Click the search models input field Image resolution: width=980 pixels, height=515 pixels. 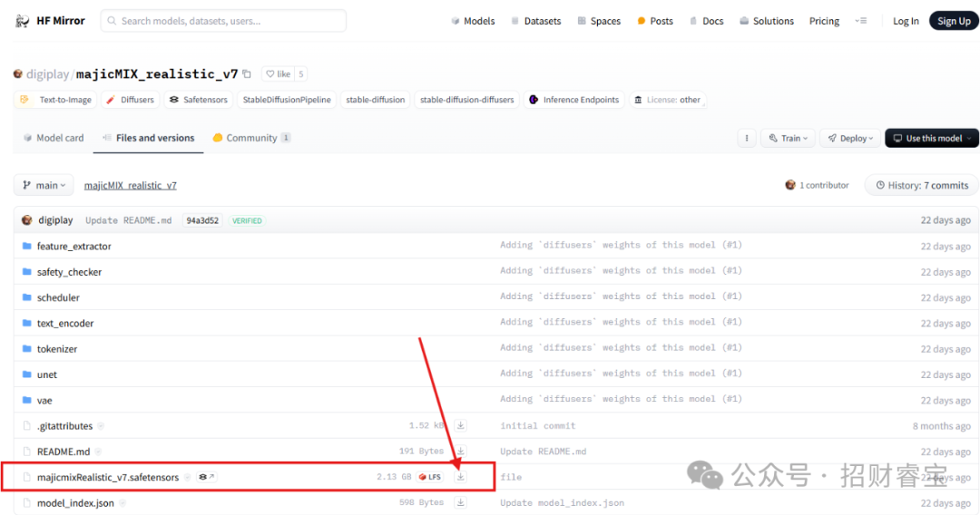click(224, 21)
